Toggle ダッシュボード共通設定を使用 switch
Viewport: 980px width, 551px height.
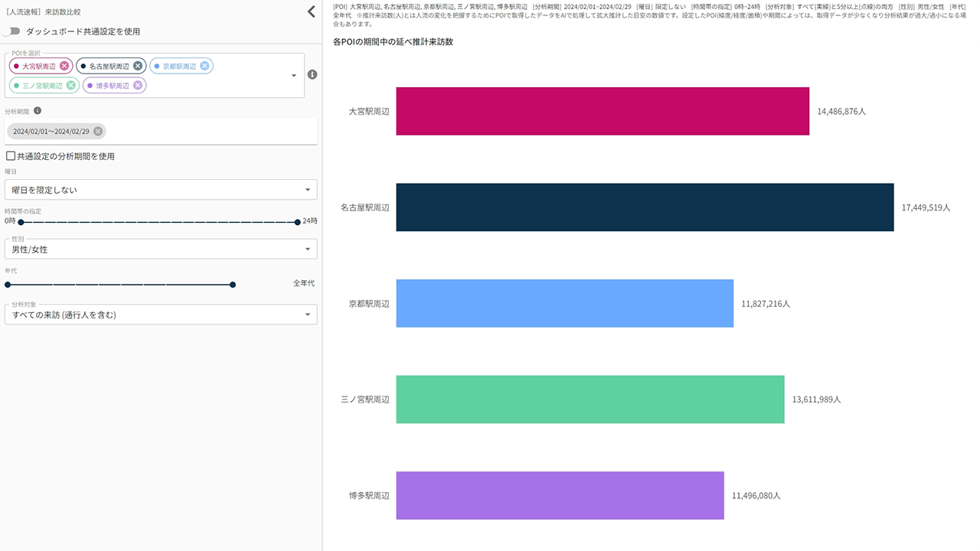tap(11, 31)
